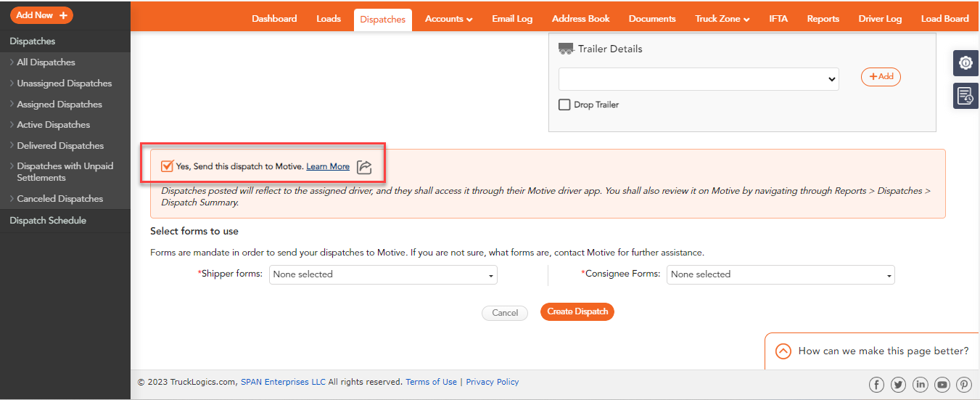
Task: Expand the Accounts menu
Action: [449, 19]
